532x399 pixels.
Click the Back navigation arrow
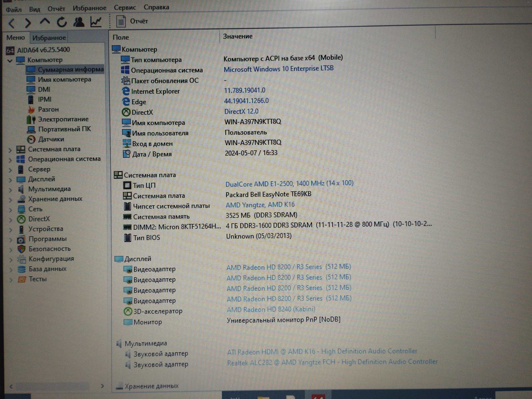click(x=12, y=23)
